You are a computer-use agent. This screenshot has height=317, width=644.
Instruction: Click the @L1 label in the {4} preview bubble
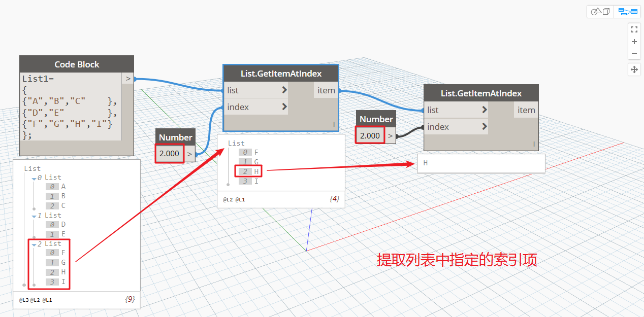pos(240,200)
